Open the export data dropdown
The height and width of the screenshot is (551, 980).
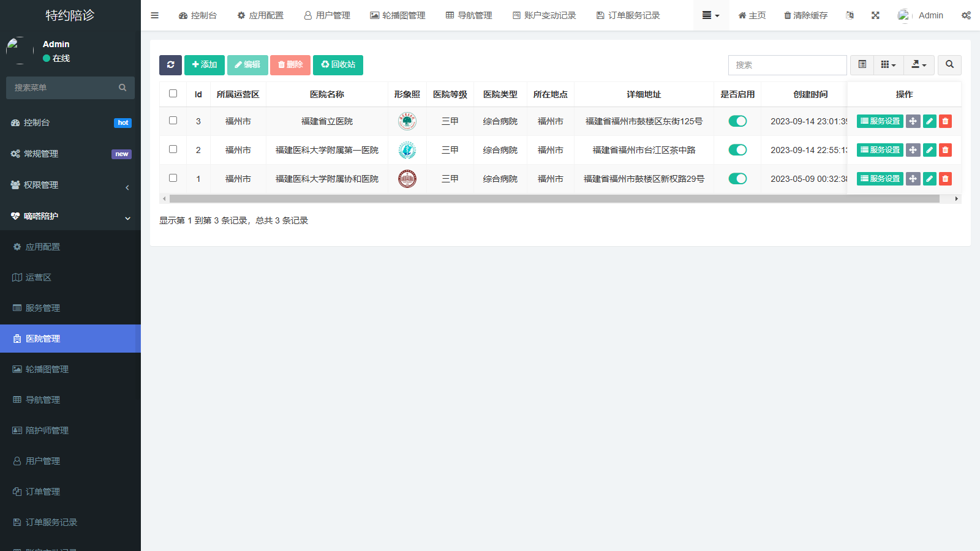(919, 65)
